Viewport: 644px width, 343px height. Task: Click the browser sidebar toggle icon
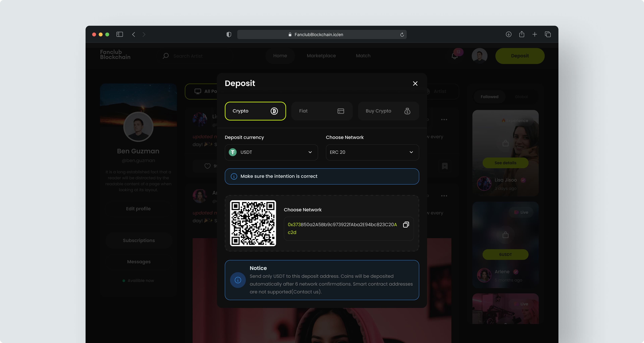point(120,35)
